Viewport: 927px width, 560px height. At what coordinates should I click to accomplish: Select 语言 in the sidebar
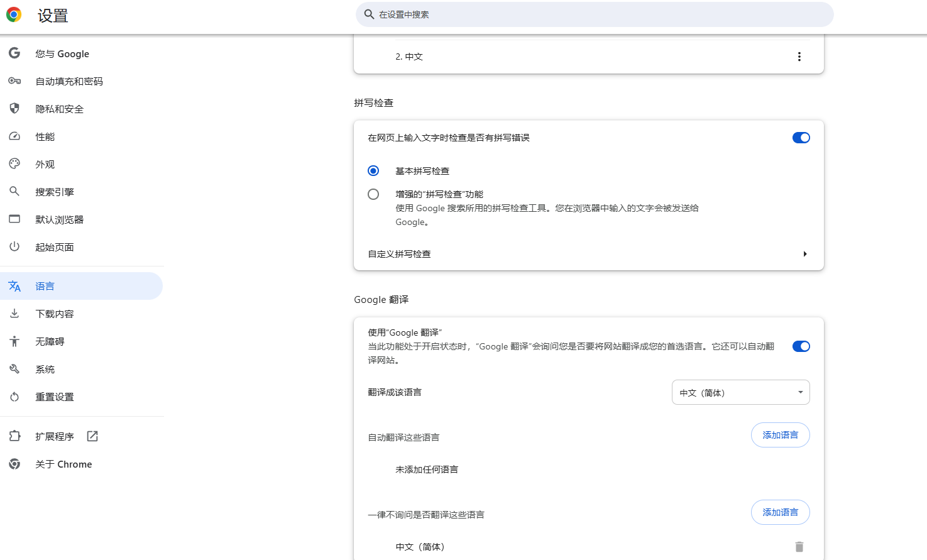point(82,286)
